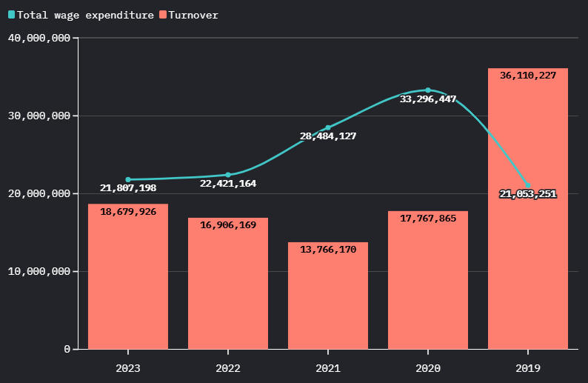Click the 2020 Turnover bar

click(x=428, y=285)
